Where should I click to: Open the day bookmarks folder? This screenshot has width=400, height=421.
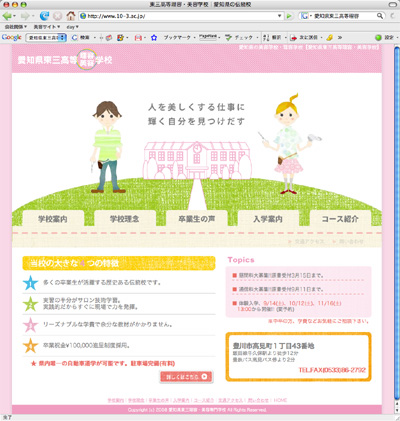[72, 27]
